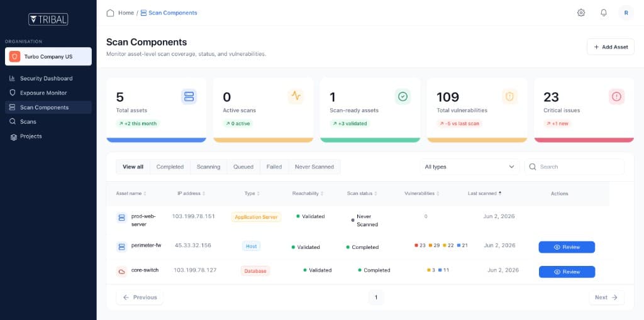Sort by Reachability column
The image size is (644, 320).
click(x=308, y=194)
